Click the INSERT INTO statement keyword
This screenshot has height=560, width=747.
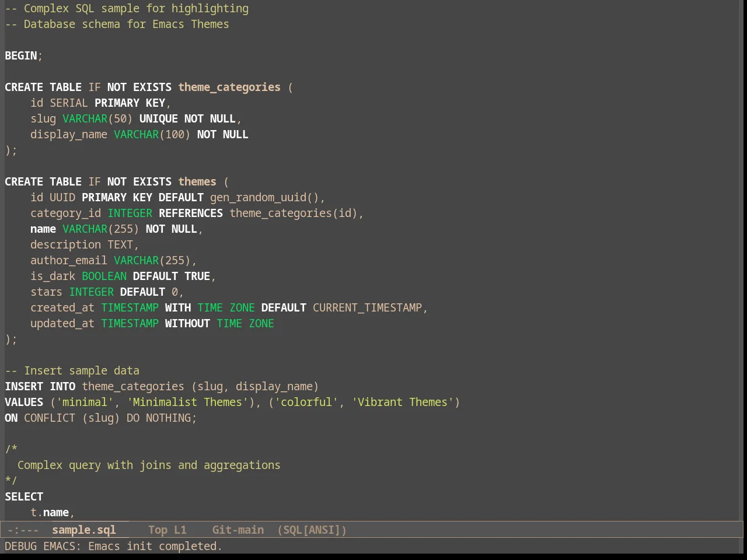[40, 386]
